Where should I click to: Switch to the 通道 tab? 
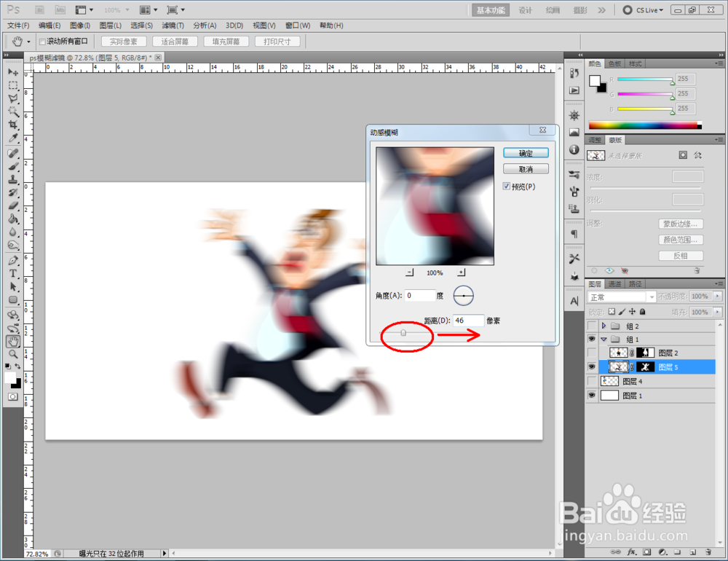614,284
